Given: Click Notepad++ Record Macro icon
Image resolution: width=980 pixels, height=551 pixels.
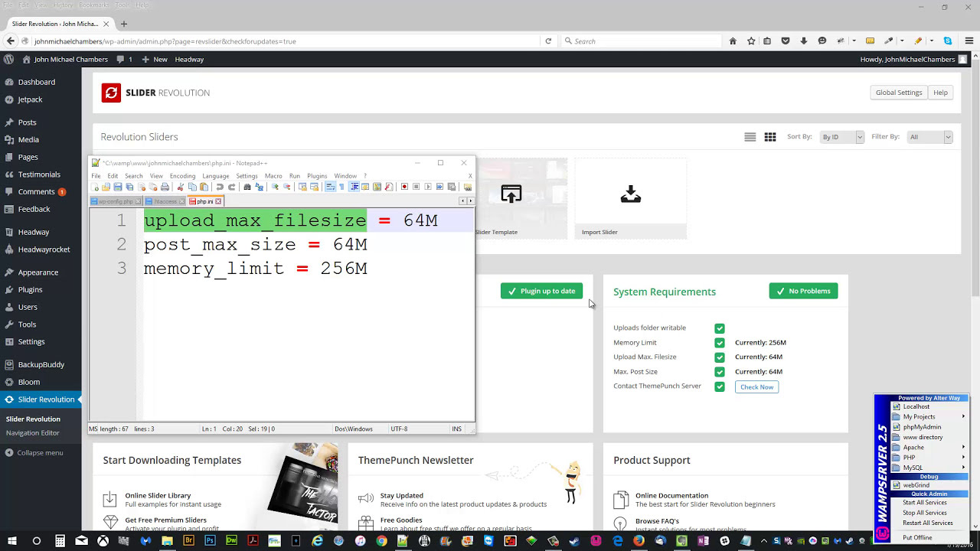Looking at the screenshot, I should tap(404, 187).
